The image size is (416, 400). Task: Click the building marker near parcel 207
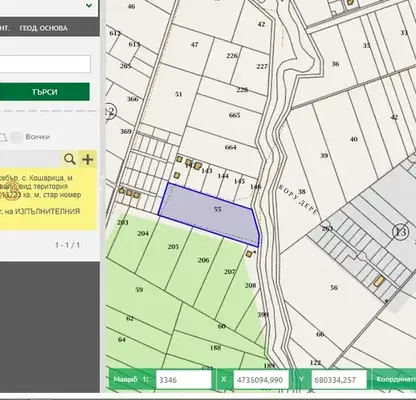pyautogui.click(x=249, y=254)
